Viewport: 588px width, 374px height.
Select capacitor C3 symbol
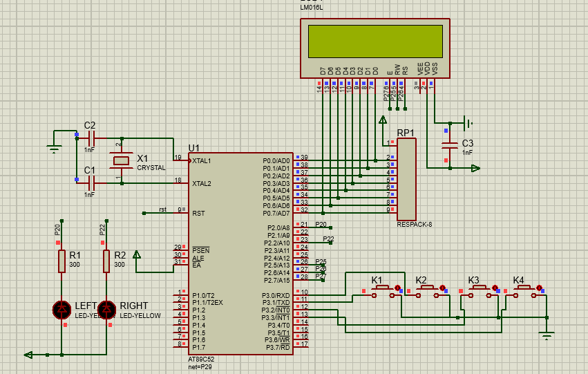click(x=450, y=146)
